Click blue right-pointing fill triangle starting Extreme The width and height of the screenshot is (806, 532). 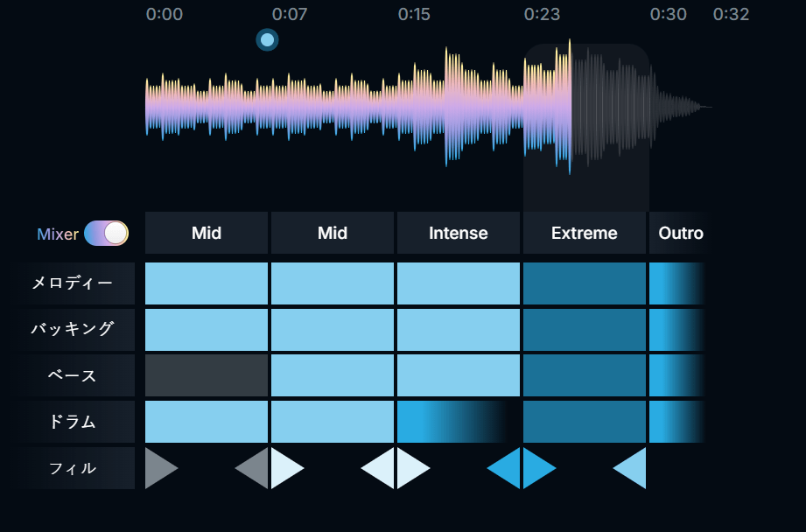point(536,468)
